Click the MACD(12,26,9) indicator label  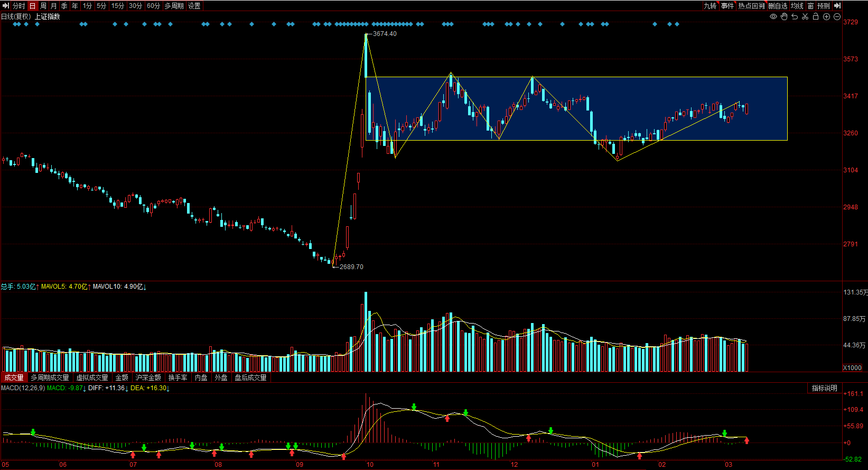pyautogui.click(x=23, y=388)
